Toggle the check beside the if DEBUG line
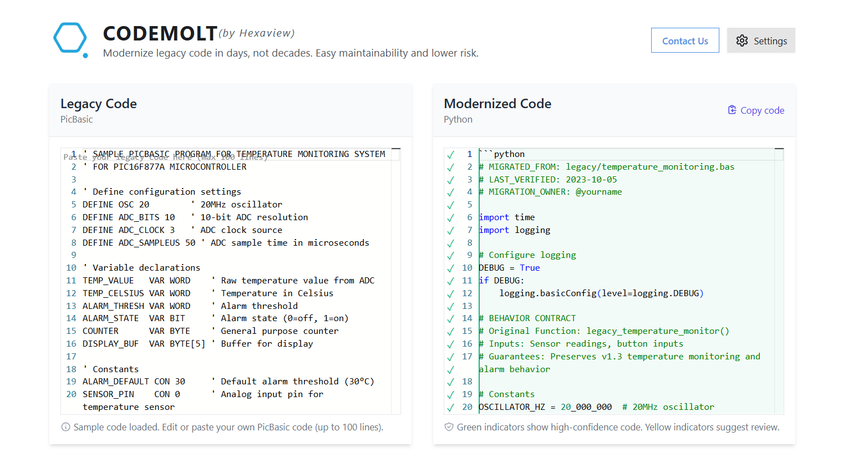The width and height of the screenshot is (868, 462). pos(450,280)
